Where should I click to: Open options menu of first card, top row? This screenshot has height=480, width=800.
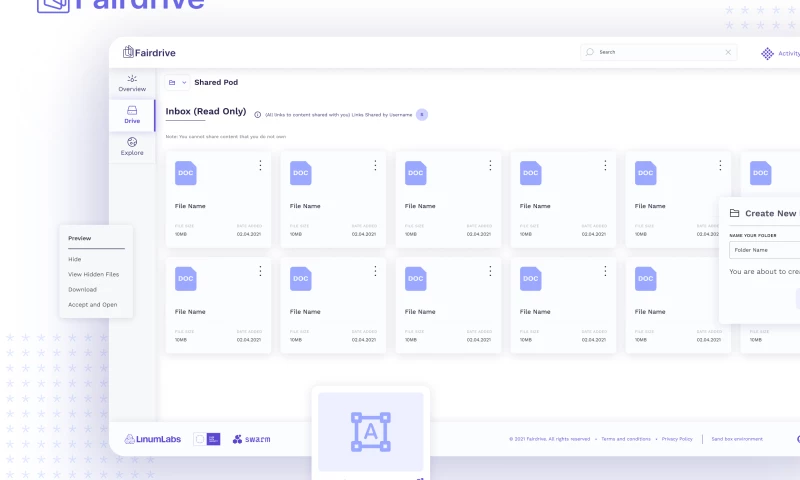260,165
